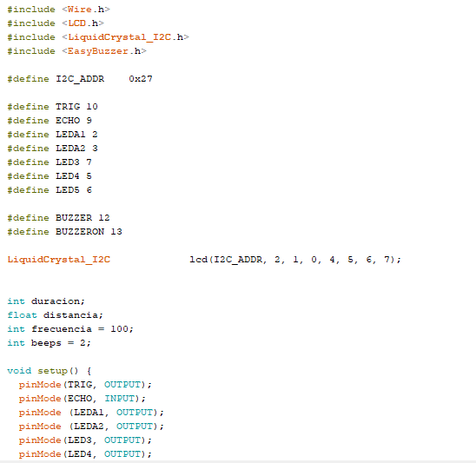Click the '#define LED3 7' line

pos(50,162)
